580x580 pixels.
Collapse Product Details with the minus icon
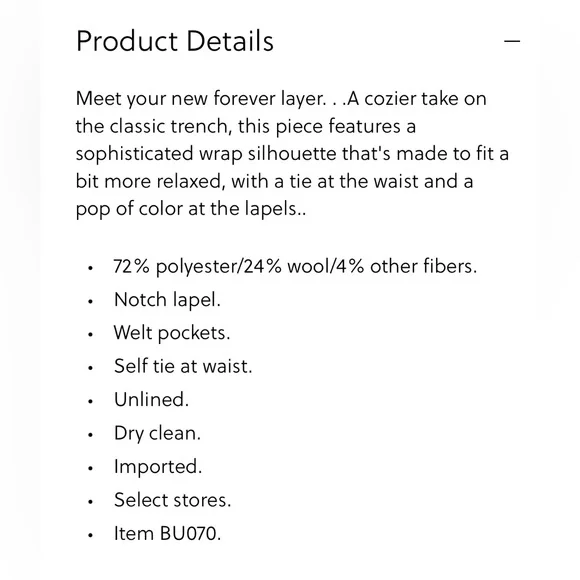(x=512, y=41)
